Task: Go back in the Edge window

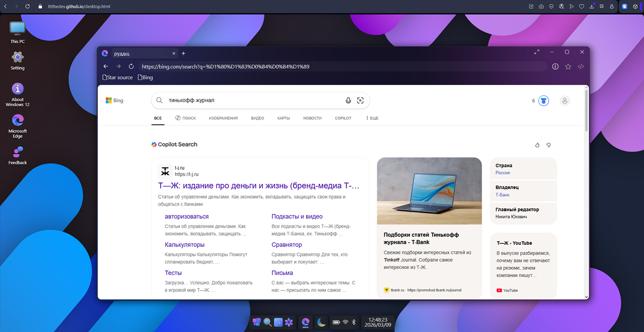Action: (x=106, y=66)
